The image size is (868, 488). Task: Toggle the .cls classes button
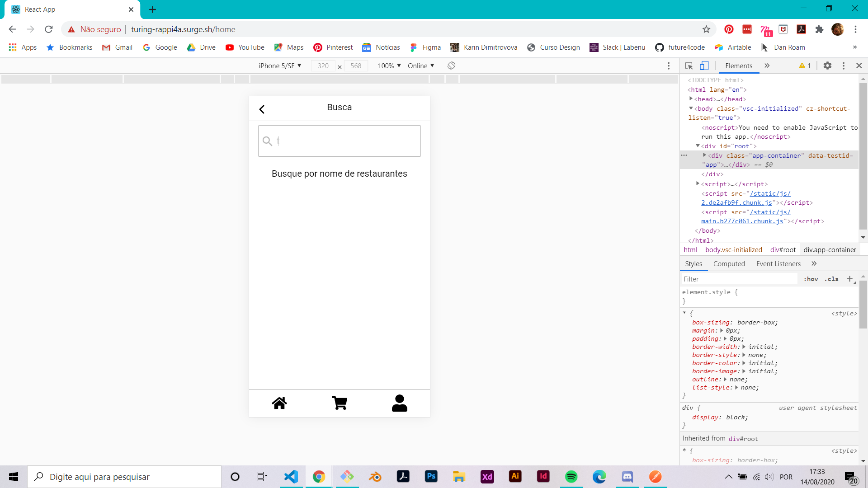tap(831, 279)
